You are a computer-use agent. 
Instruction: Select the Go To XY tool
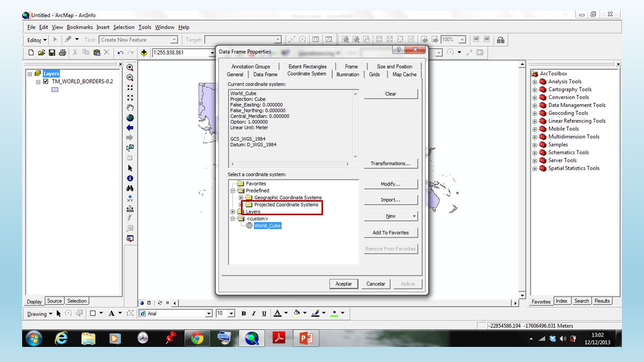tap(130, 199)
